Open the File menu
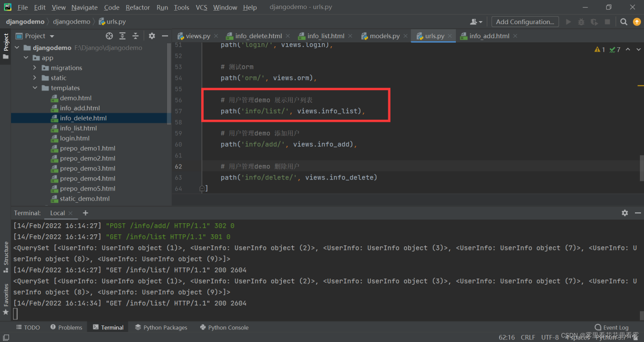Viewport: 644px width, 342px height. [23, 7]
